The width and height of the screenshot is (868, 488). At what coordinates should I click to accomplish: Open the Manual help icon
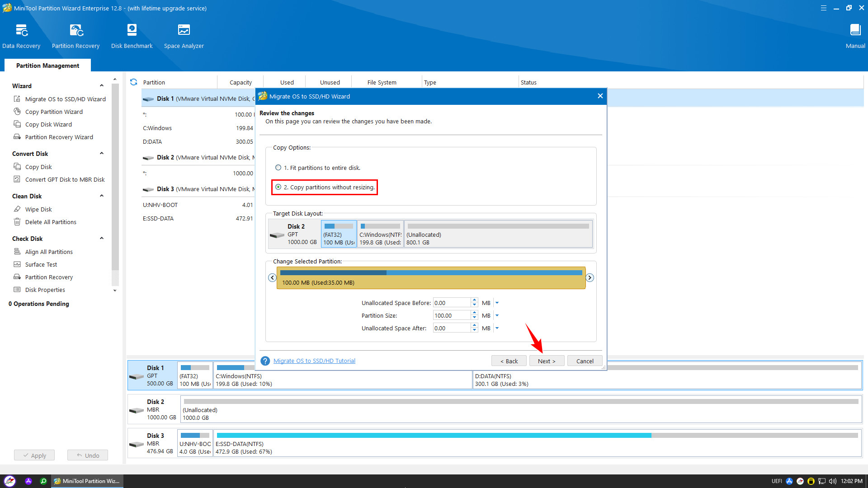point(855,31)
